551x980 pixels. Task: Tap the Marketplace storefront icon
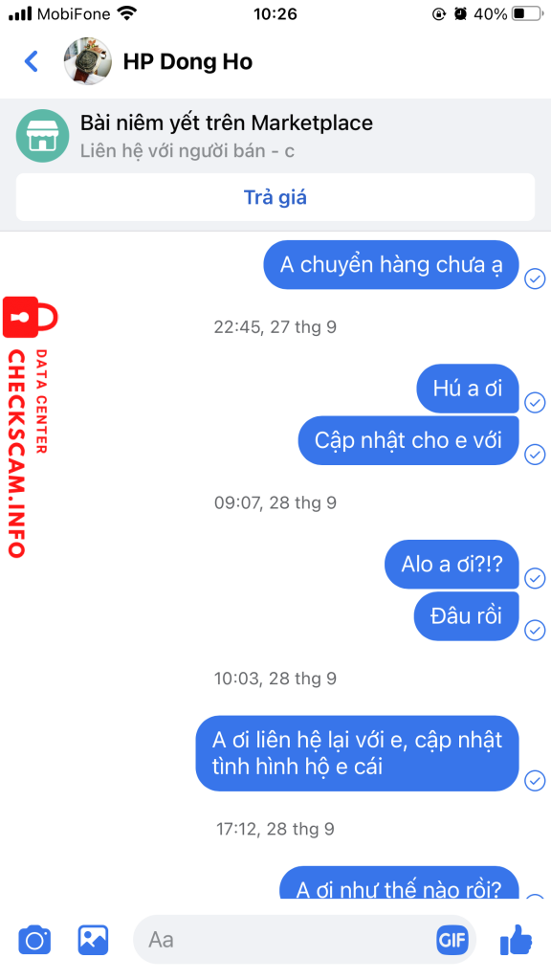point(42,136)
